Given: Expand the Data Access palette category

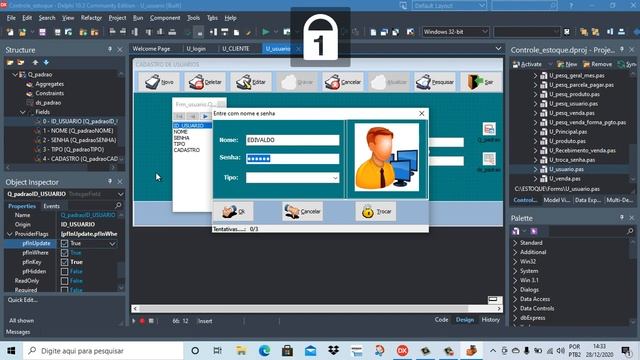Looking at the screenshot, I should [x=515, y=299].
